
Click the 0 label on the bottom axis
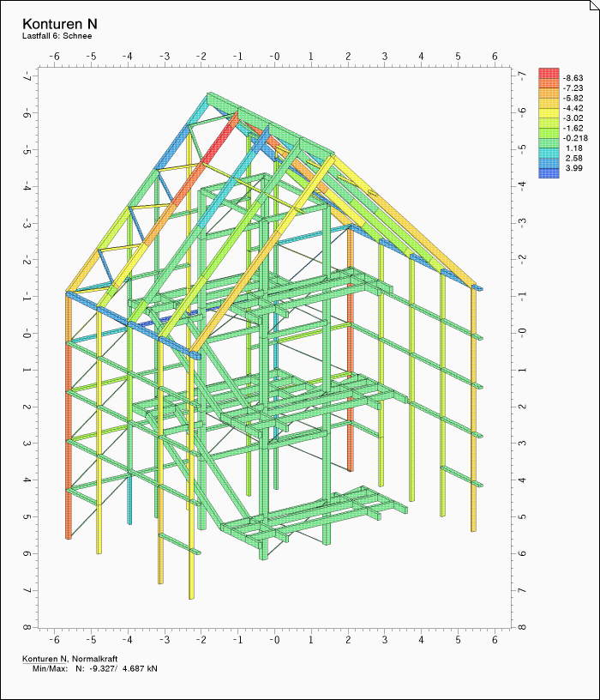click(274, 640)
